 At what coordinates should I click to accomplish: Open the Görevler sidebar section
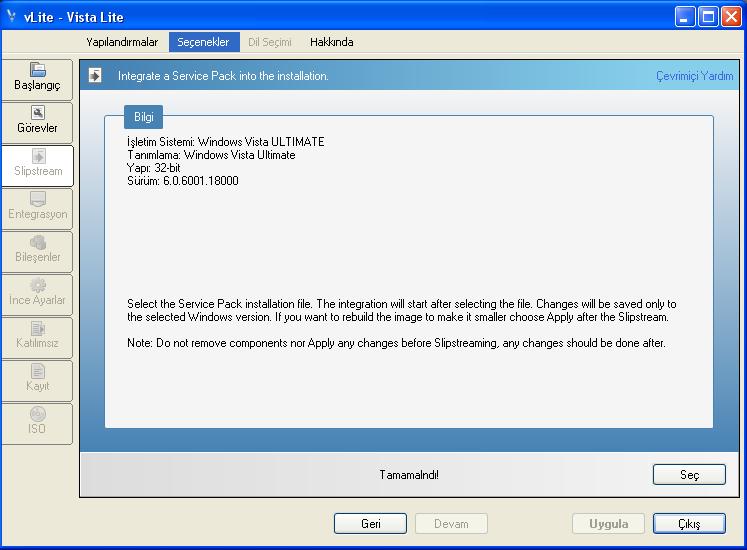(37, 122)
